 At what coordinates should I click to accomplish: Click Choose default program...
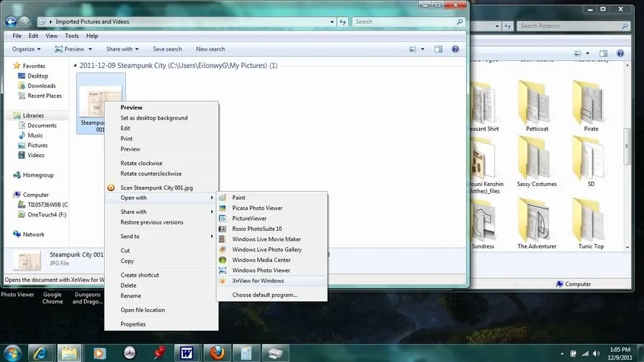pyautogui.click(x=272, y=295)
